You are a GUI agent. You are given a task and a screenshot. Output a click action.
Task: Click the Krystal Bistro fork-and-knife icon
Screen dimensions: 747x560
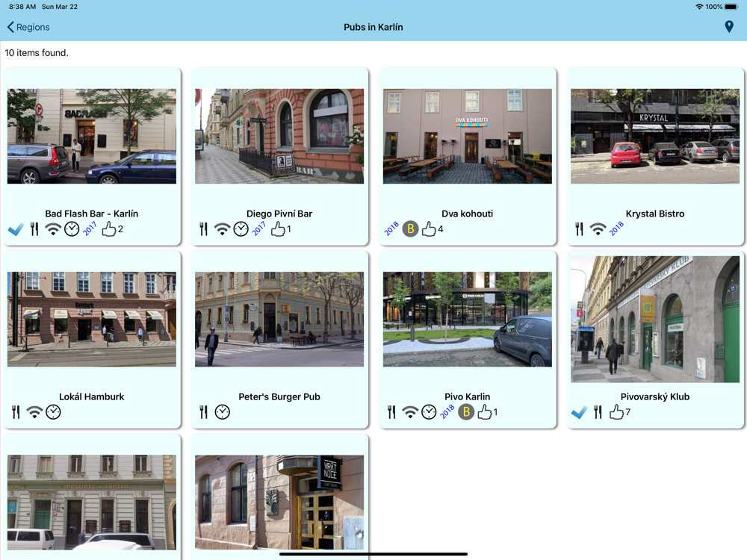(x=580, y=229)
